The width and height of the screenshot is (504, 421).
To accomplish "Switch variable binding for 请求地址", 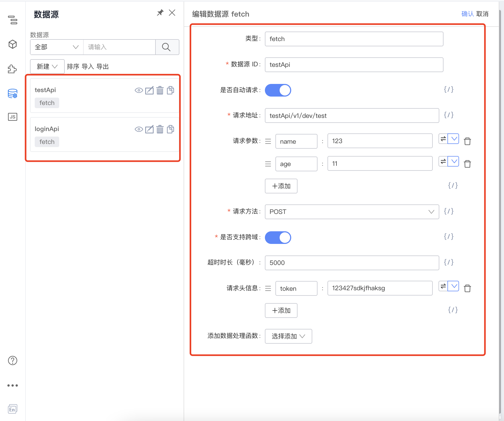I will (x=448, y=115).
